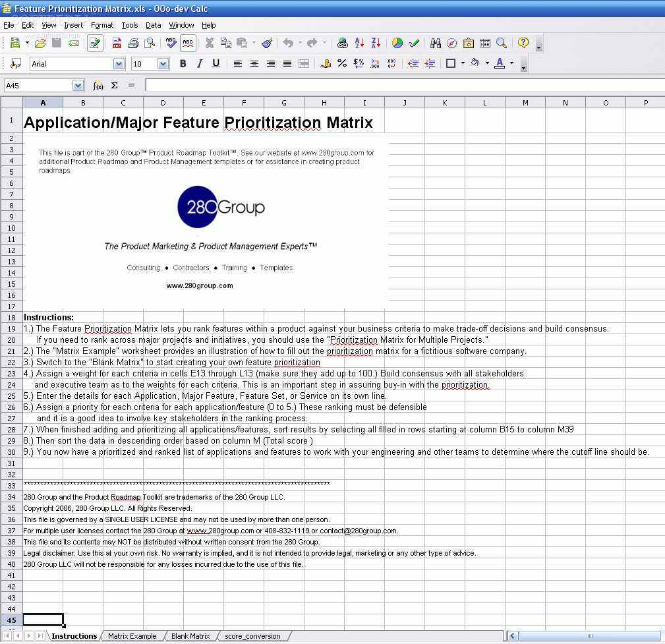Click the Zoom magnifier icon

502,43
